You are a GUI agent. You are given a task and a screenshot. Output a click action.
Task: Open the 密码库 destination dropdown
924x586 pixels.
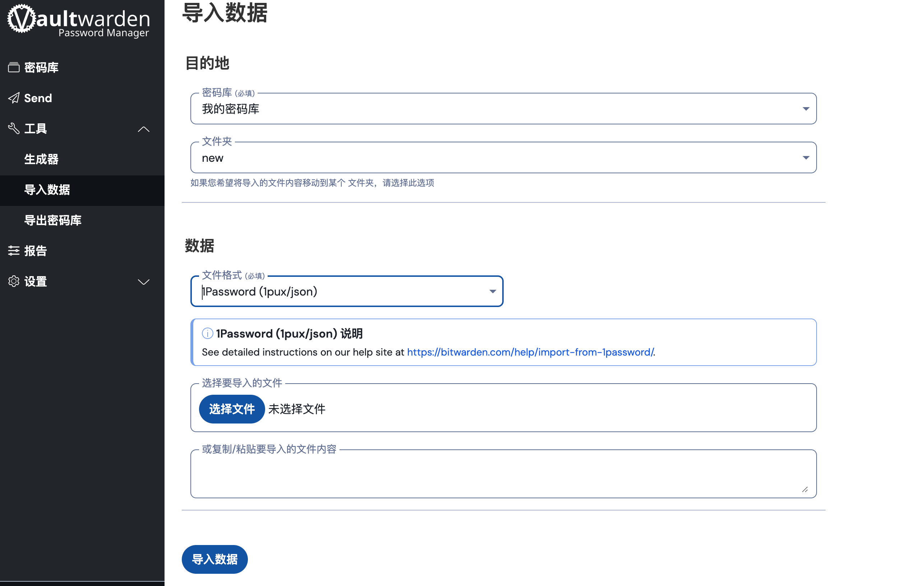tap(503, 109)
